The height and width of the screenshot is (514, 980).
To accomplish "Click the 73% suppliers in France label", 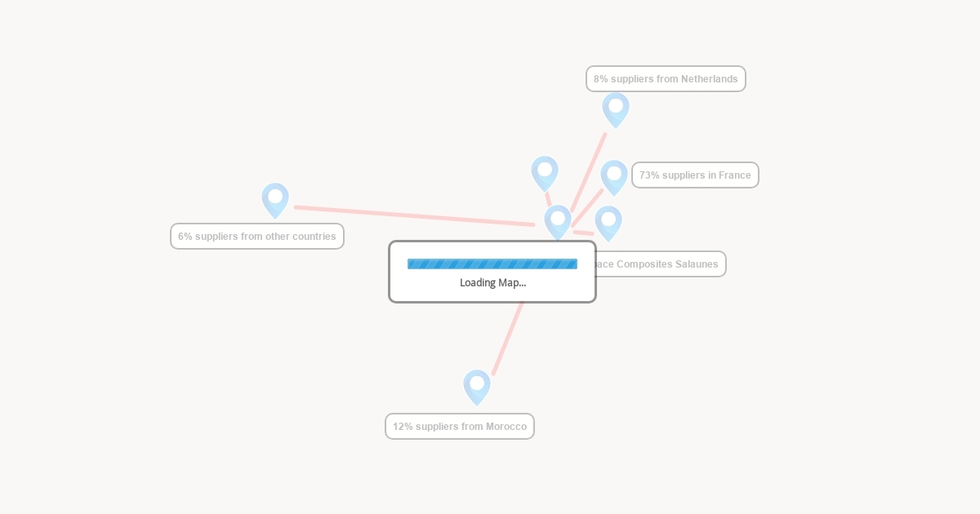I will 695,175.
